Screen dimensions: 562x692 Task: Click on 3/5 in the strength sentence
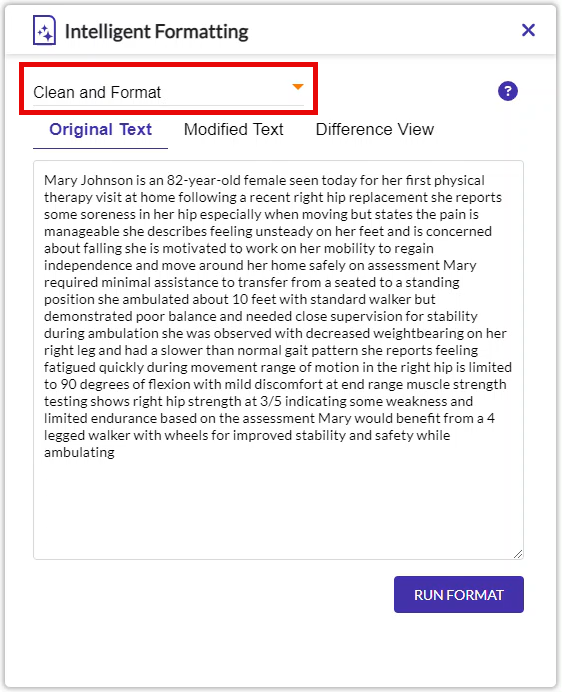(x=271, y=401)
